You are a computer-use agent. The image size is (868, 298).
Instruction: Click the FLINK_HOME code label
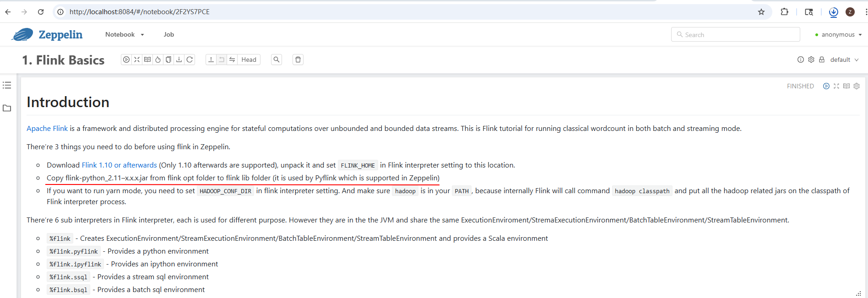(358, 166)
